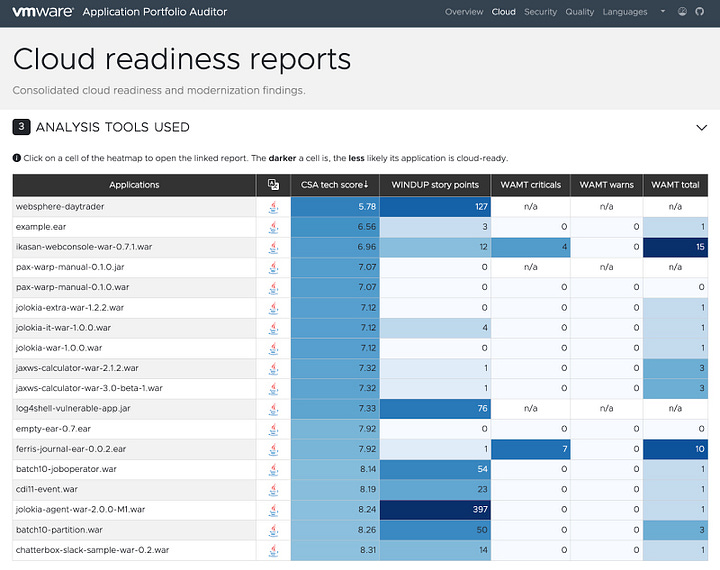The image size is (720, 570).
Task: Open empty-ear-0.7.ear CSA score 7.92 cell
Action: (x=335, y=429)
